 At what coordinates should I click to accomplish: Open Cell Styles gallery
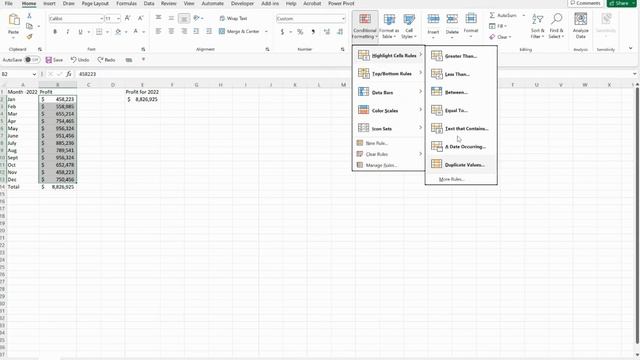[409, 26]
